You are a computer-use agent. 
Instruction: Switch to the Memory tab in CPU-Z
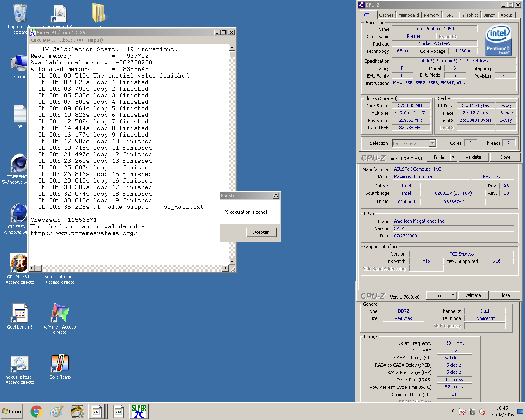point(431,15)
